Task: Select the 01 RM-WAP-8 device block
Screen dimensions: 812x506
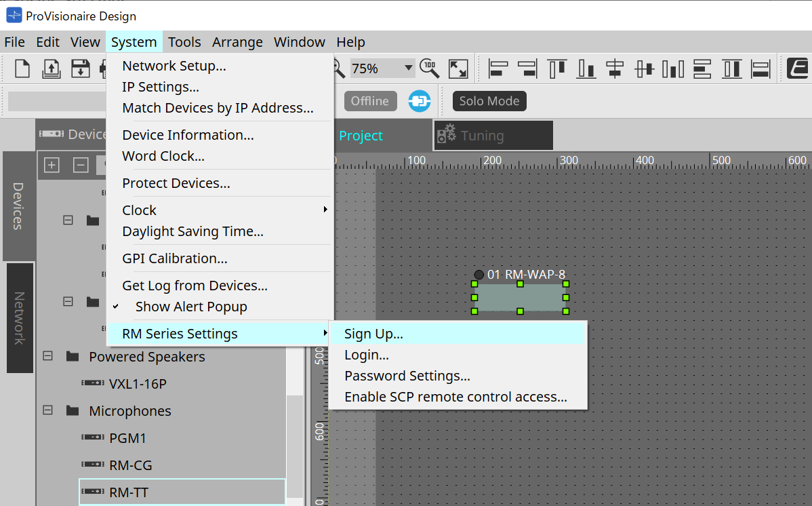Action: [x=520, y=297]
